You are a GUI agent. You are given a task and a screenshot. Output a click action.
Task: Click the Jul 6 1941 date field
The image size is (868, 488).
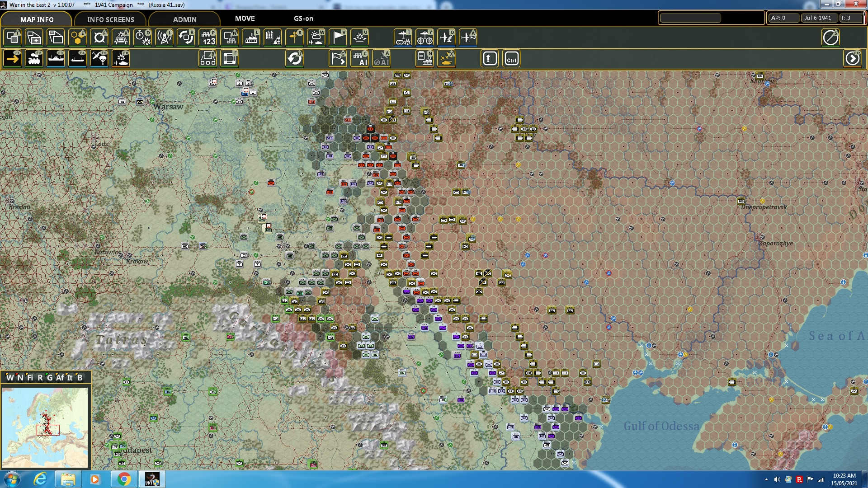coord(819,18)
